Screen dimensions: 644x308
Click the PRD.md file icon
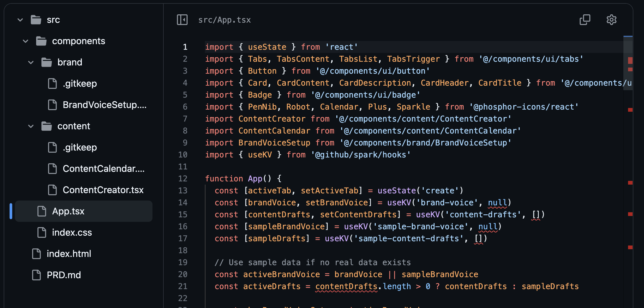[36, 275]
